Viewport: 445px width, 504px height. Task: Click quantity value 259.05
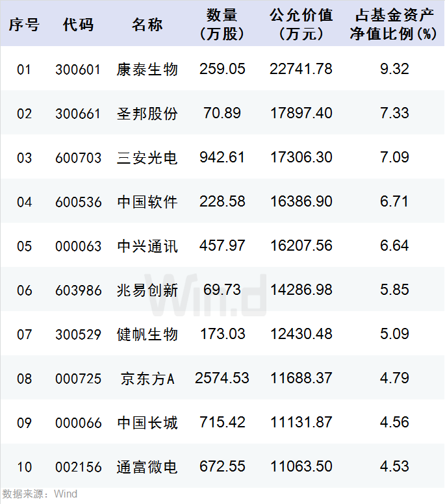(222, 69)
